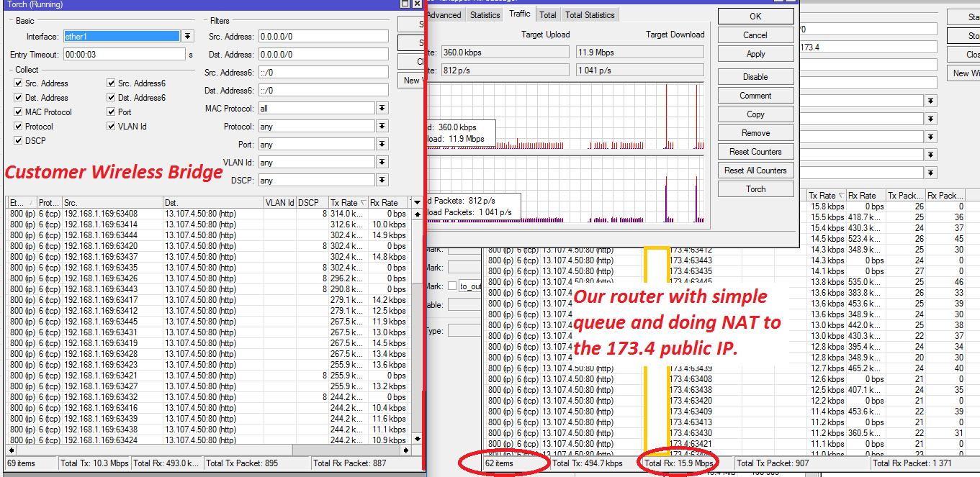980x477 pixels.
Task: Disable the Src. Address collect checkbox
Action: (x=17, y=83)
